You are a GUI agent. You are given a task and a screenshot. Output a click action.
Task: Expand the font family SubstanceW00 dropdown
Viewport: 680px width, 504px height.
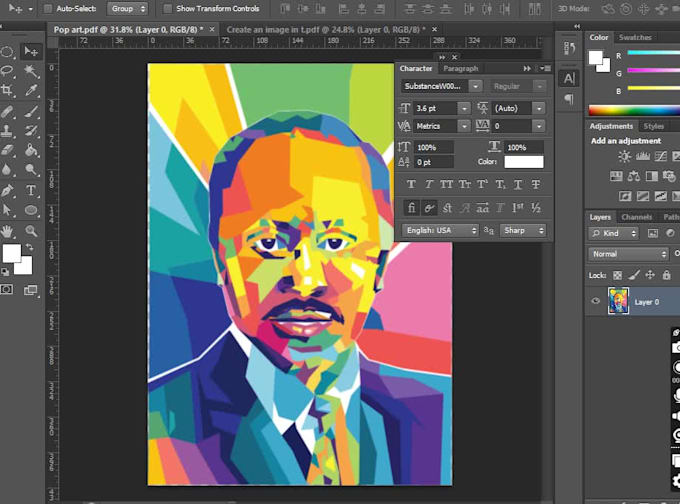click(476, 86)
